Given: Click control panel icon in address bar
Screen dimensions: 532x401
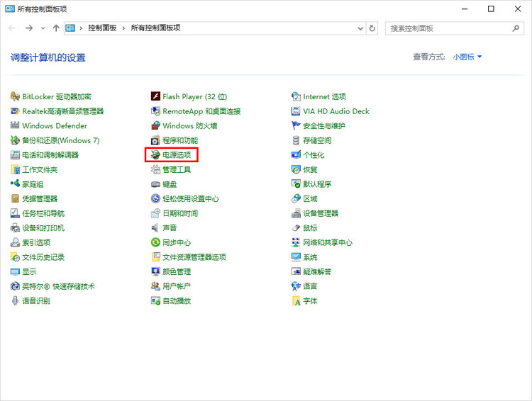Looking at the screenshot, I should pyautogui.click(x=70, y=28).
